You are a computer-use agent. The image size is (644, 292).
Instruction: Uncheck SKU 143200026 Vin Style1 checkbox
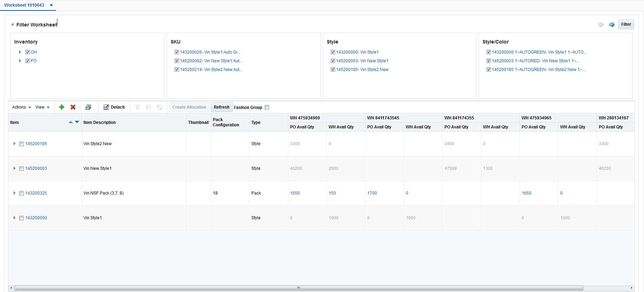point(177,52)
